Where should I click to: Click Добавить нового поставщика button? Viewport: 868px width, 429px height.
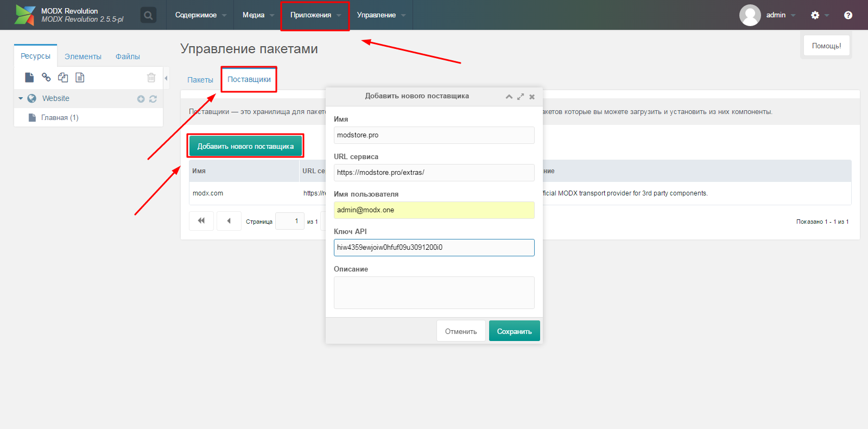pos(245,146)
